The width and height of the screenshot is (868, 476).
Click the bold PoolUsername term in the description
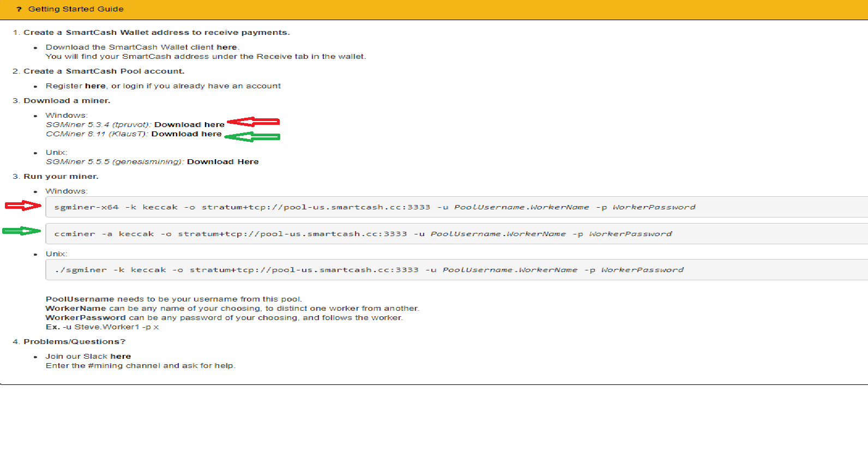click(80, 299)
